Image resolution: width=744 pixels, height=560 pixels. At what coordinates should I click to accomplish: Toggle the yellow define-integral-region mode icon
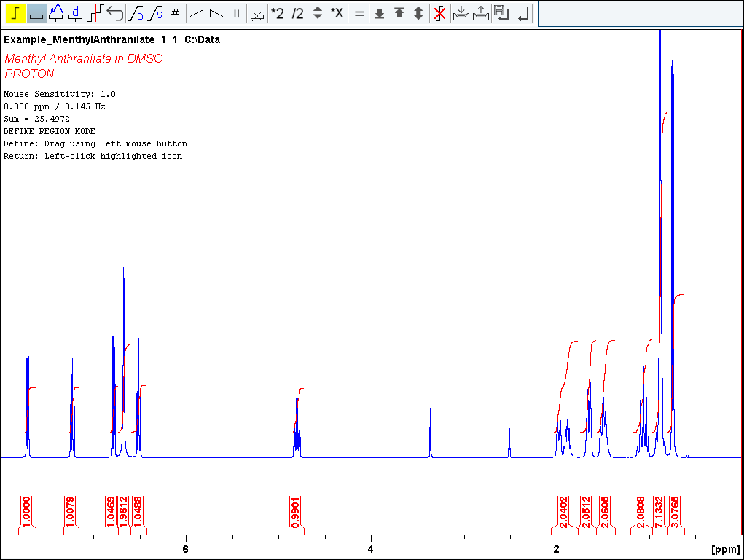[15, 13]
